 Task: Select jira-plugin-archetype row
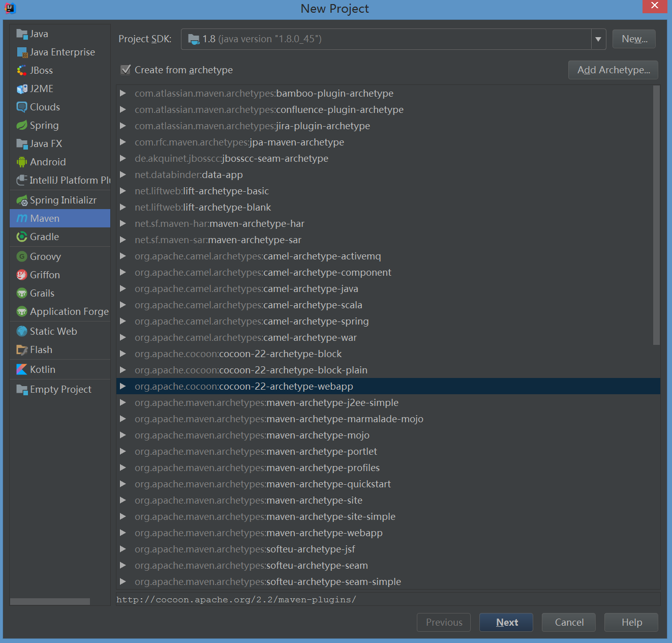(x=388, y=126)
